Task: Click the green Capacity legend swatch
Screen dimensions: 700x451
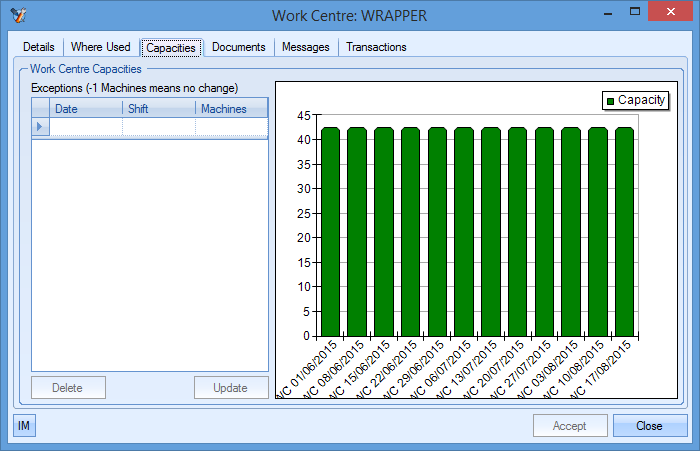Action: (x=608, y=100)
